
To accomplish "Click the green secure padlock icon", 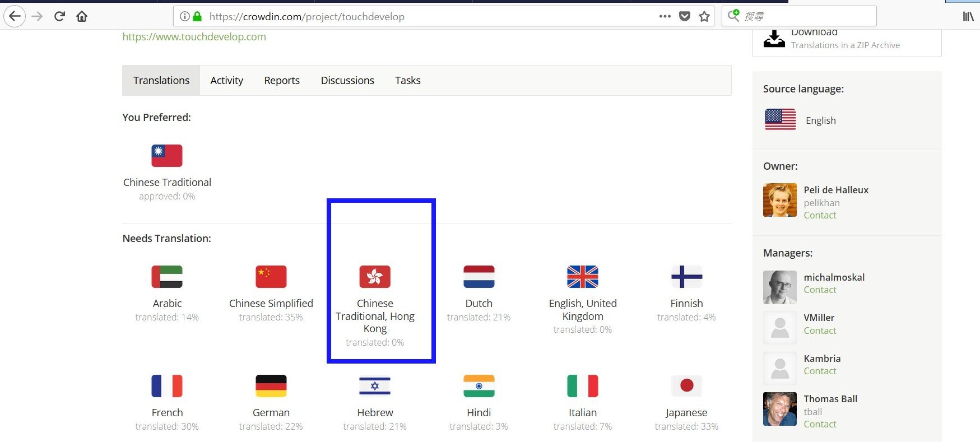I will pos(197,16).
